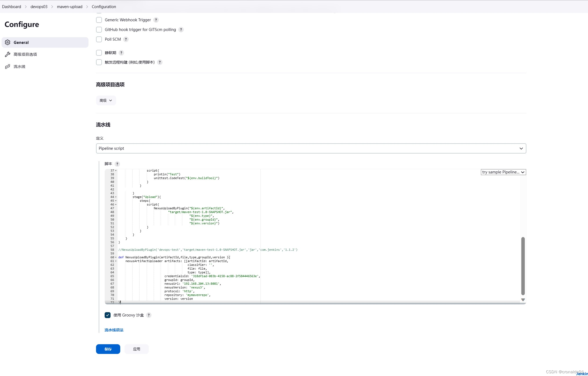Open help icon next to 脚本 label
Image resolution: width=588 pixels, height=376 pixels.
pyautogui.click(x=117, y=164)
